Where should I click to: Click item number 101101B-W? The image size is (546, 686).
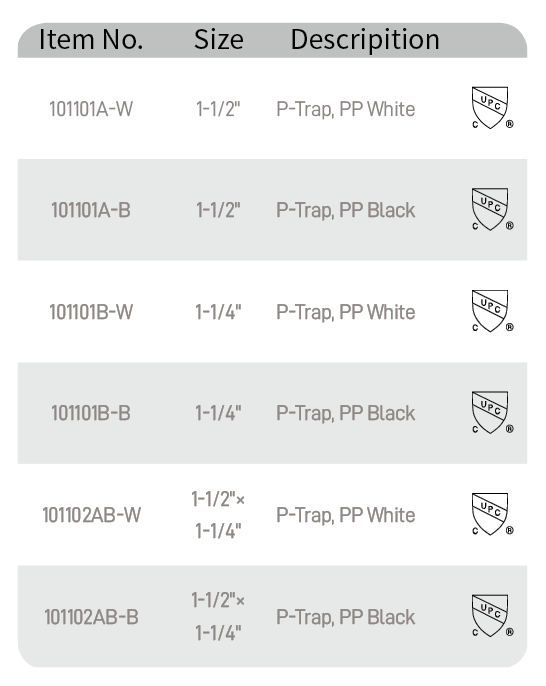coord(91,312)
